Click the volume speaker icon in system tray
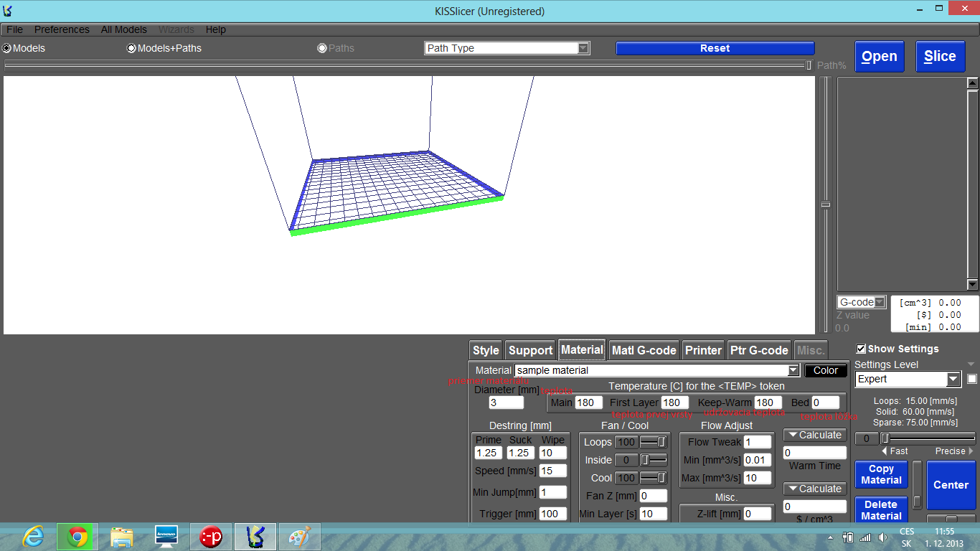 (882, 537)
